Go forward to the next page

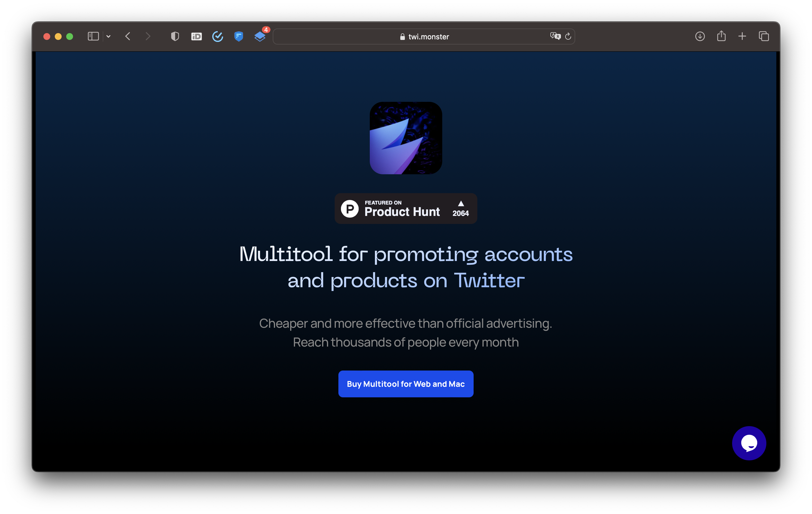click(x=148, y=37)
